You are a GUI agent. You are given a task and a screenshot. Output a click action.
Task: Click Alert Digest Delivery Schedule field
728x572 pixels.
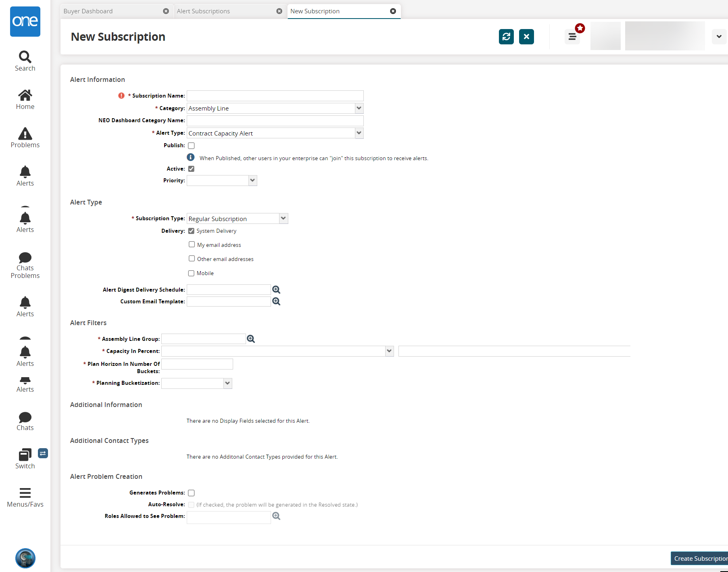click(x=229, y=290)
